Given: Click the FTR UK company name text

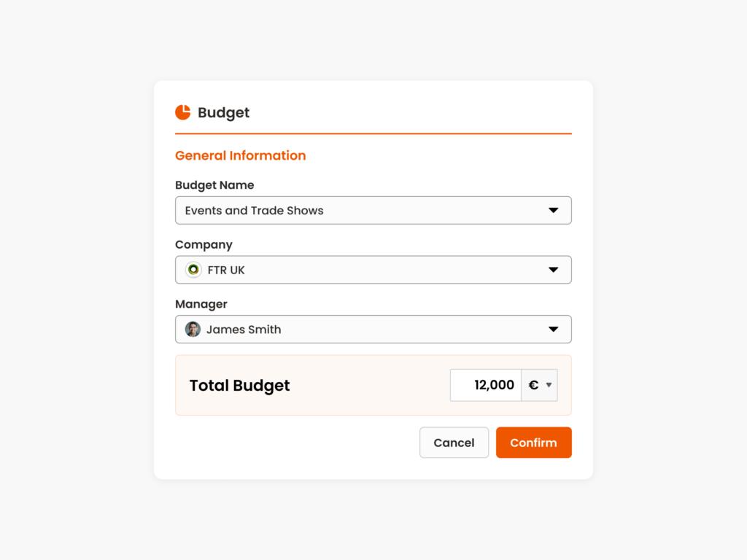Looking at the screenshot, I should pyautogui.click(x=226, y=270).
